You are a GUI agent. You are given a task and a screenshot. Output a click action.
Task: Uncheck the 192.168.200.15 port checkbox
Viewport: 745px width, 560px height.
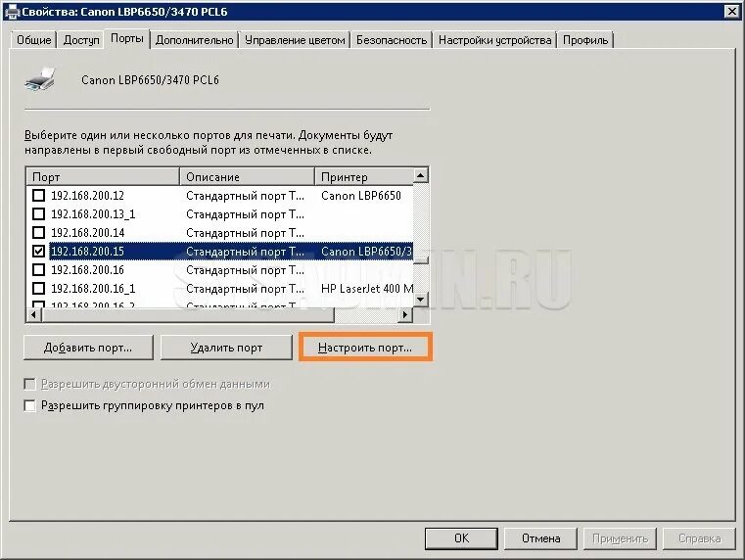coord(38,251)
